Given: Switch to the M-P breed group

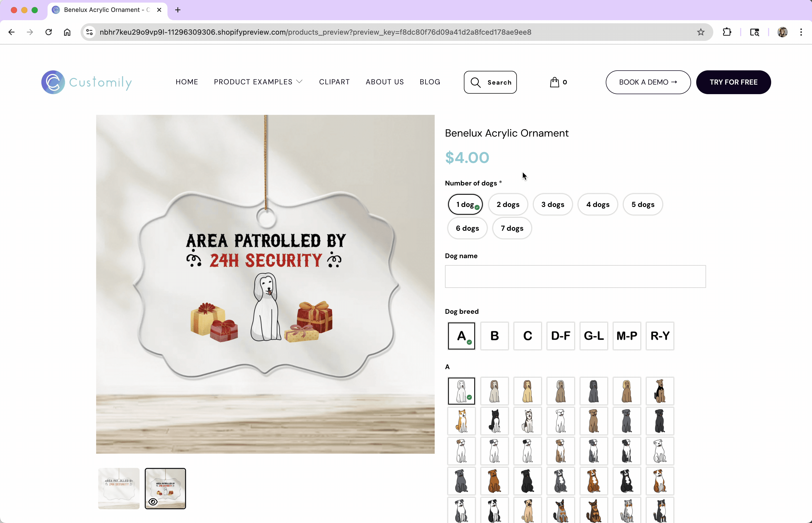Looking at the screenshot, I should [x=626, y=336].
